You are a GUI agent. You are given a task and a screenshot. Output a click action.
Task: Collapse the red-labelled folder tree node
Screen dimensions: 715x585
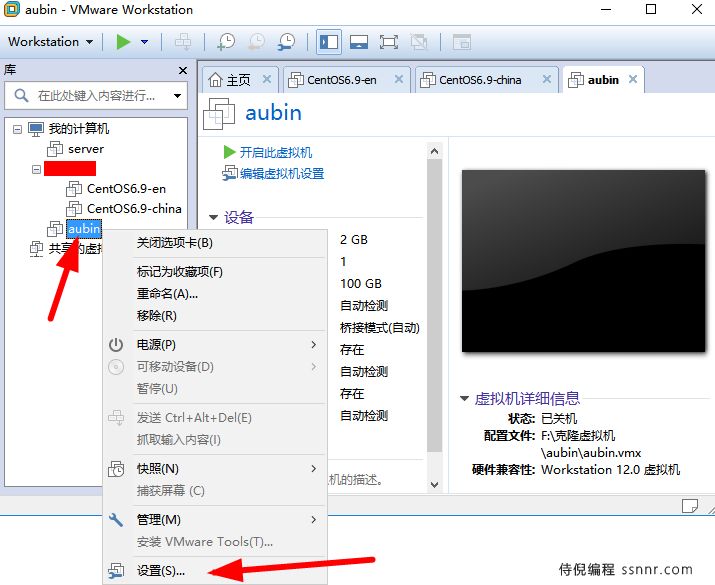point(36,170)
